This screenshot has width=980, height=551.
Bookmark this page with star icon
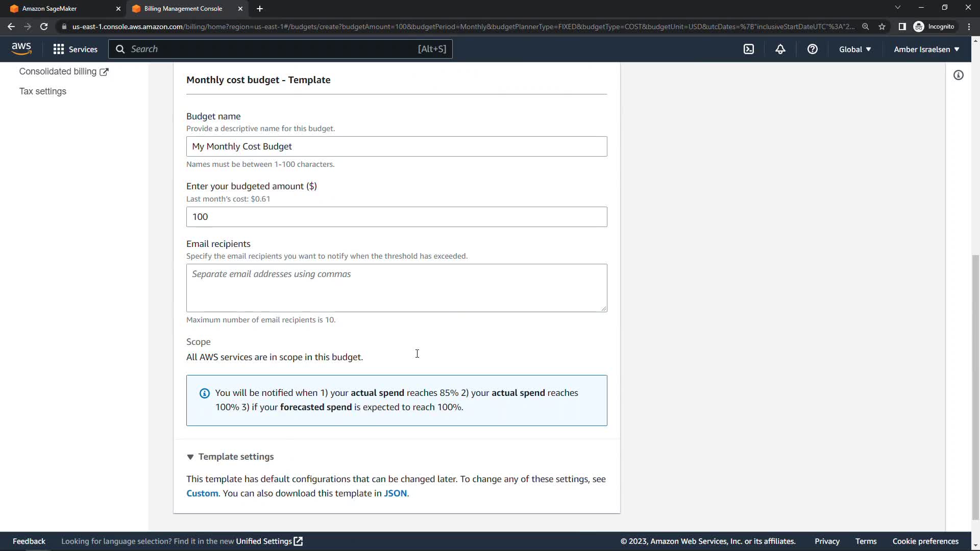pos(882,27)
